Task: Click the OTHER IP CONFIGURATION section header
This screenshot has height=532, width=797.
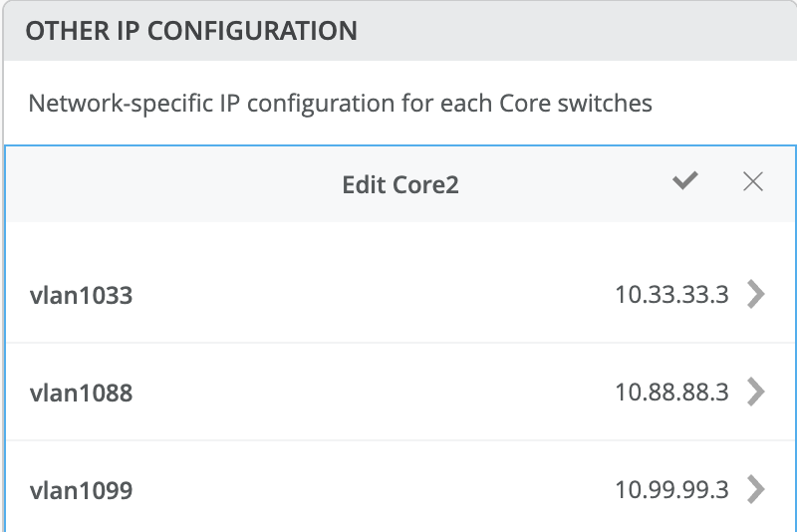Action: coord(191,31)
